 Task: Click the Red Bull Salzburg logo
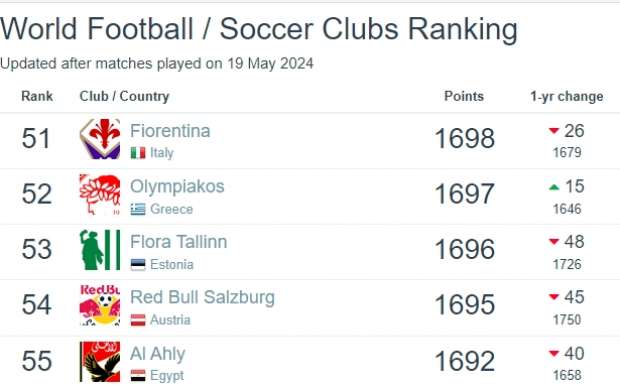(x=100, y=305)
